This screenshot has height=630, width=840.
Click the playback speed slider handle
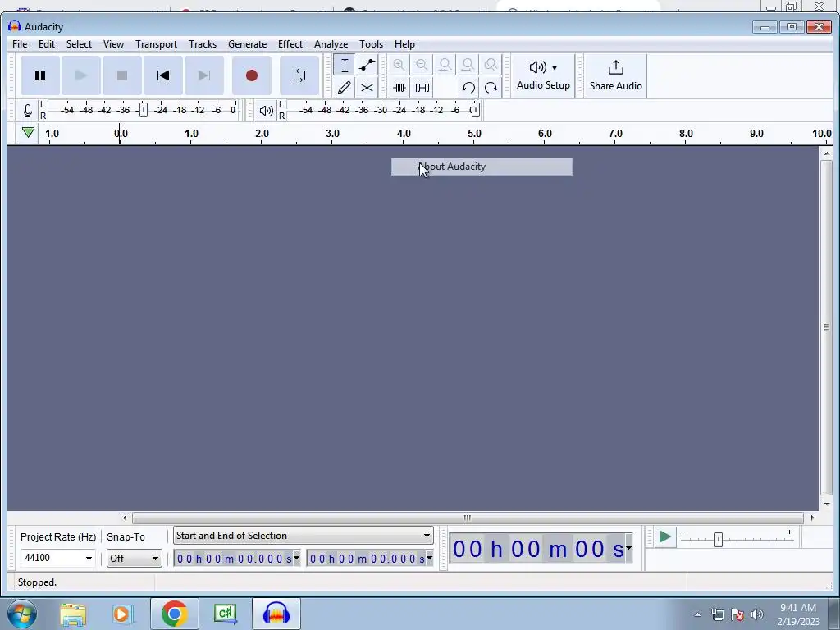point(719,540)
